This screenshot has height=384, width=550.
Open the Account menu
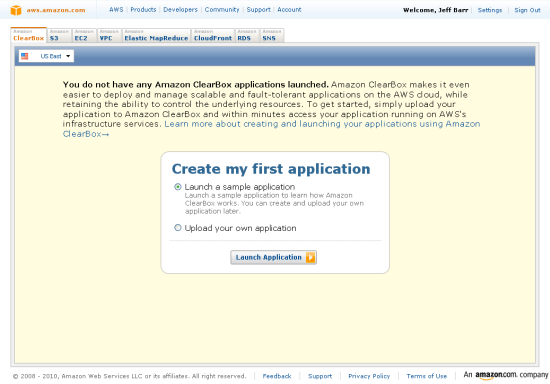(x=289, y=10)
